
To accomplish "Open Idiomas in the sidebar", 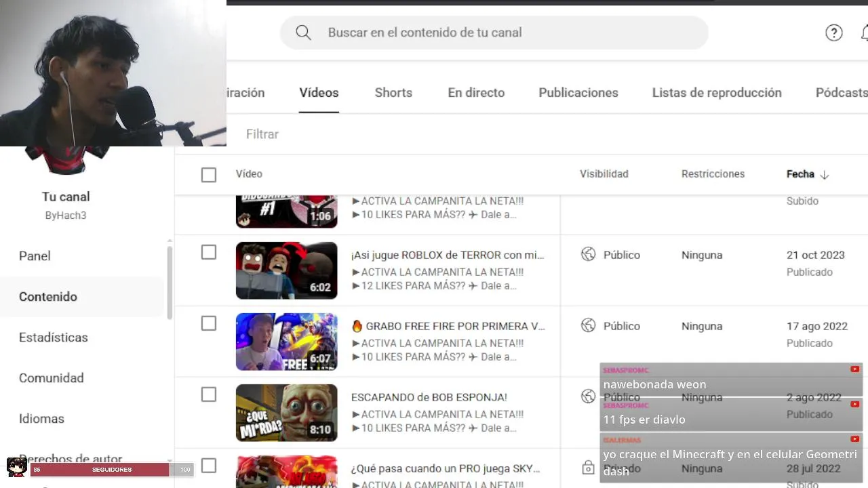I will pyautogui.click(x=41, y=419).
